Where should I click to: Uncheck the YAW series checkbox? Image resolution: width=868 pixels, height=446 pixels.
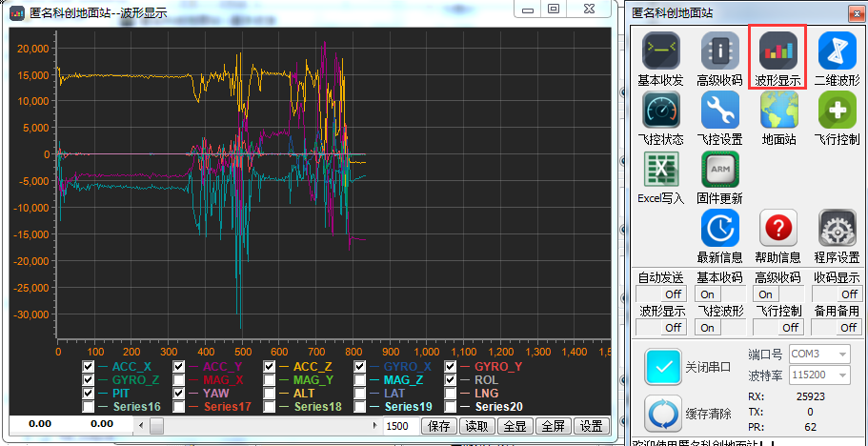pyautogui.click(x=178, y=394)
